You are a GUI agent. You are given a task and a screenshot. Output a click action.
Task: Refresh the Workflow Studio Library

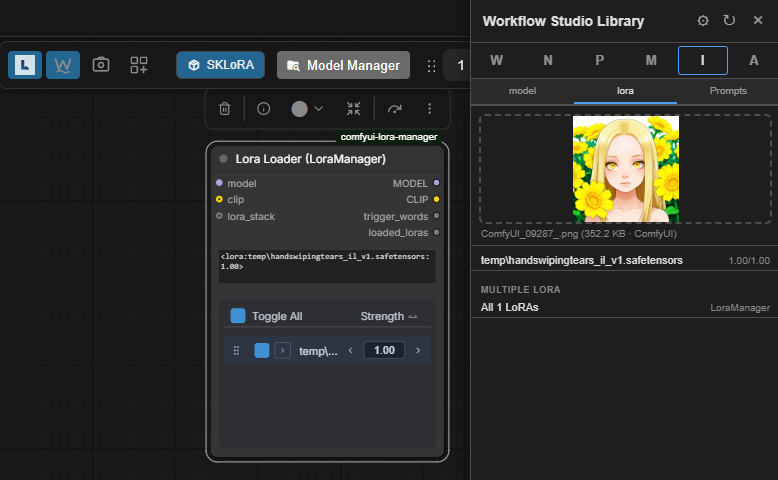[729, 20]
